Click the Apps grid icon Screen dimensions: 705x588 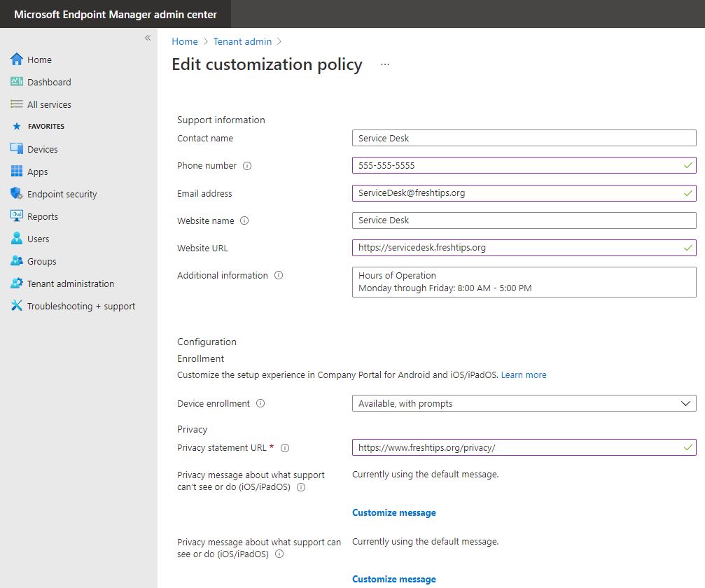pos(17,171)
